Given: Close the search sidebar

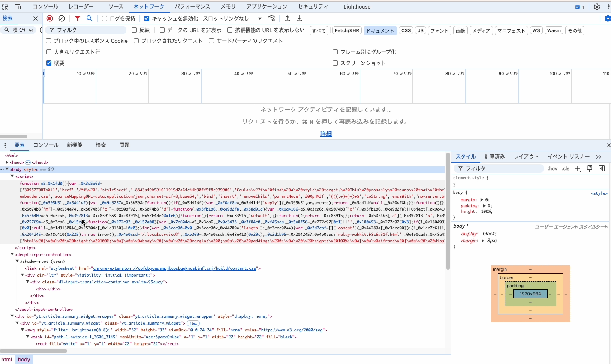Looking at the screenshot, I should point(36,18).
